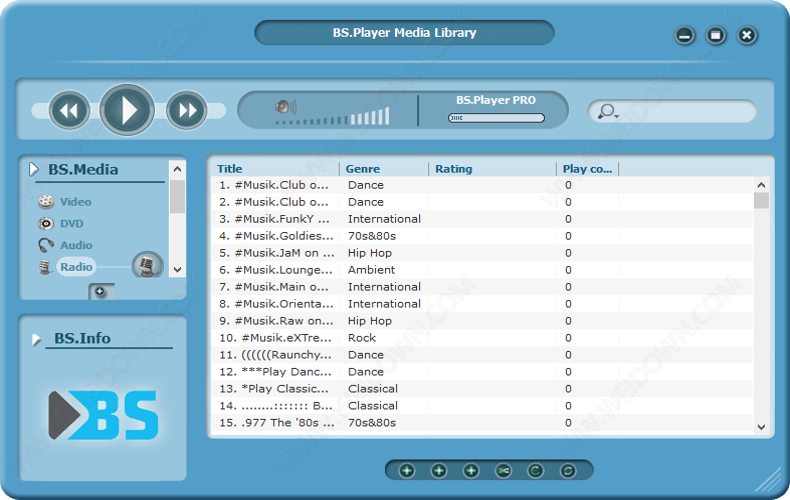Set volume on the bar-graph volume slider
Viewport: 790px width, 500px height.
coord(333,116)
